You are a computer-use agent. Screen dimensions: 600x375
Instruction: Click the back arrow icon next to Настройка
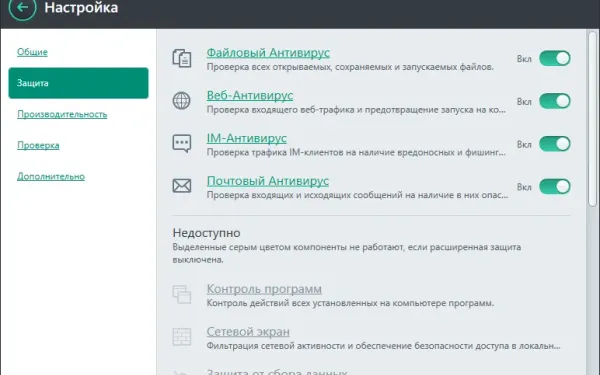(x=22, y=7)
